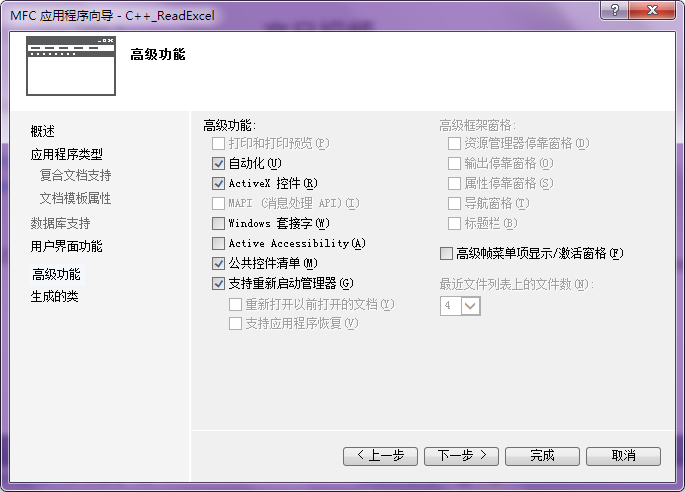Click the 高级框架窗格 group label

tap(477, 126)
